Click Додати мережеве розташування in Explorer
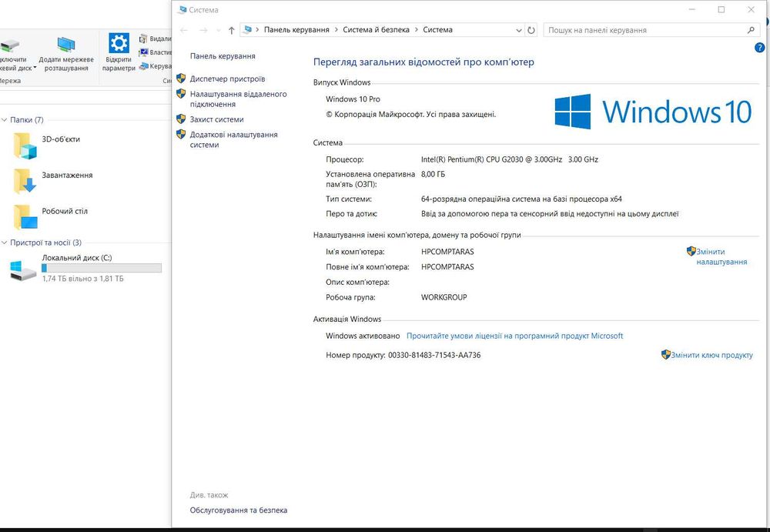 click(66, 53)
